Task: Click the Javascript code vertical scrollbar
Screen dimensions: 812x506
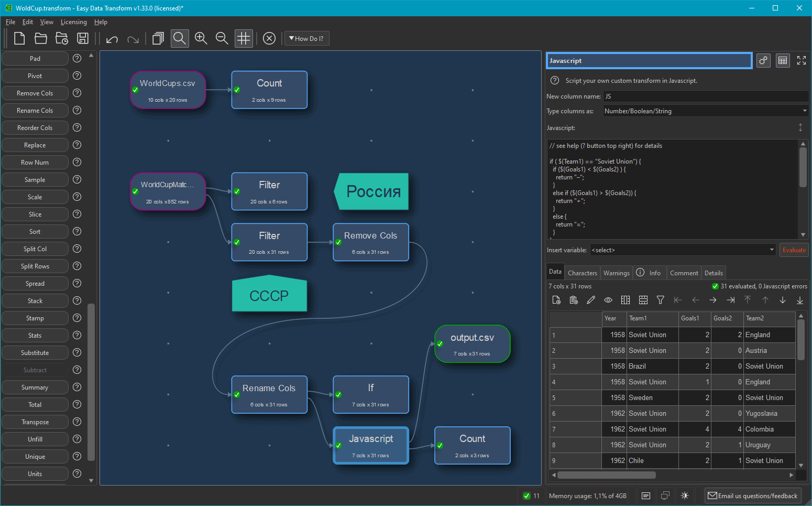Action: pos(803,167)
